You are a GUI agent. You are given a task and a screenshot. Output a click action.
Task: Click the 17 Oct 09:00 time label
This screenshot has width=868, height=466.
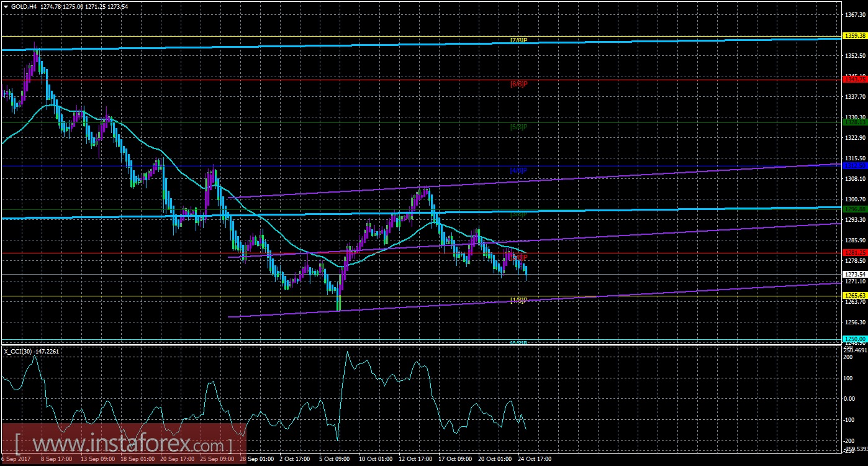(455, 459)
